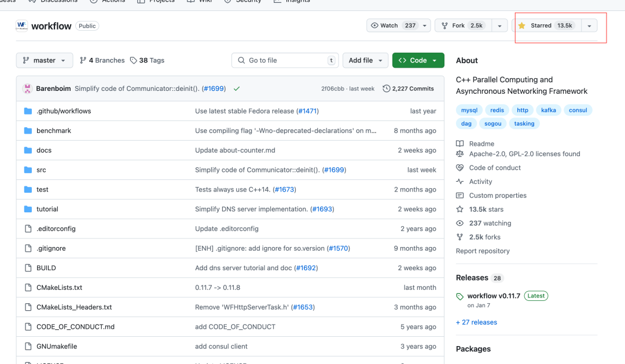This screenshot has width=625, height=364.
Task: Open the + 27 releases link
Action: click(476, 322)
